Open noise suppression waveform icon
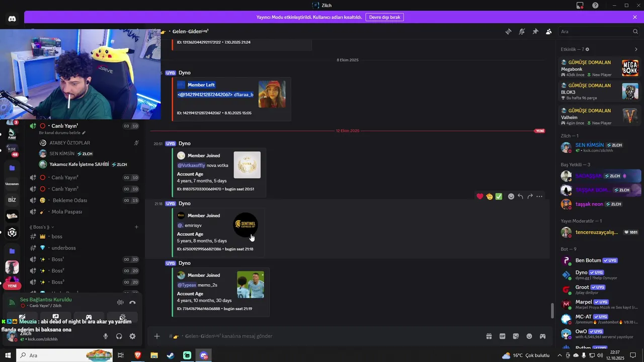This screenshot has height=362, width=644. (x=120, y=302)
